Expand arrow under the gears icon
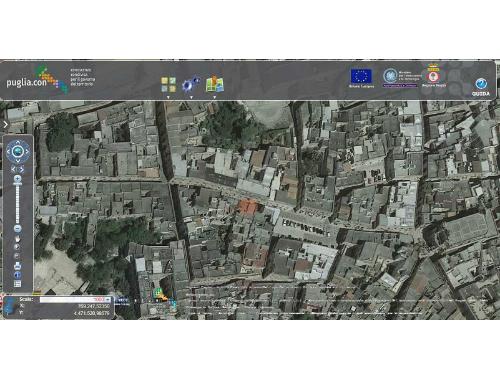 click(x=191, y=97)
